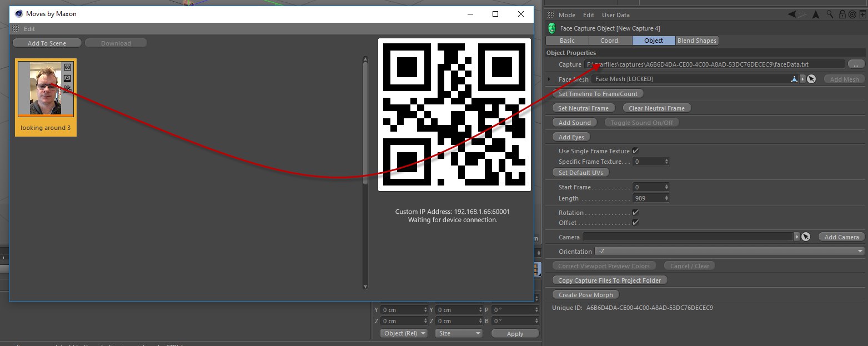Click the Create Pose Morph button
Image resolution: width=868 pixels, height=346 pixels.
586,295
